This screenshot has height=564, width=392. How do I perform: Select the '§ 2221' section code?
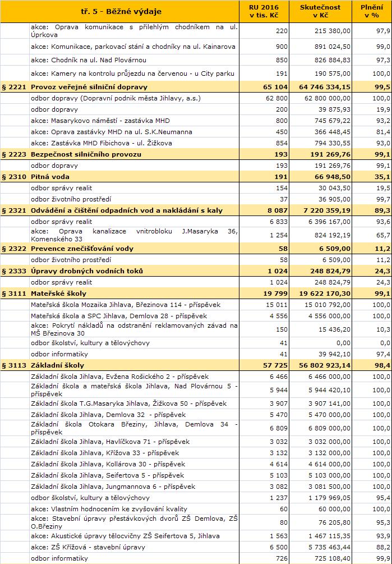pyautogui.click(x=15, y=87)
